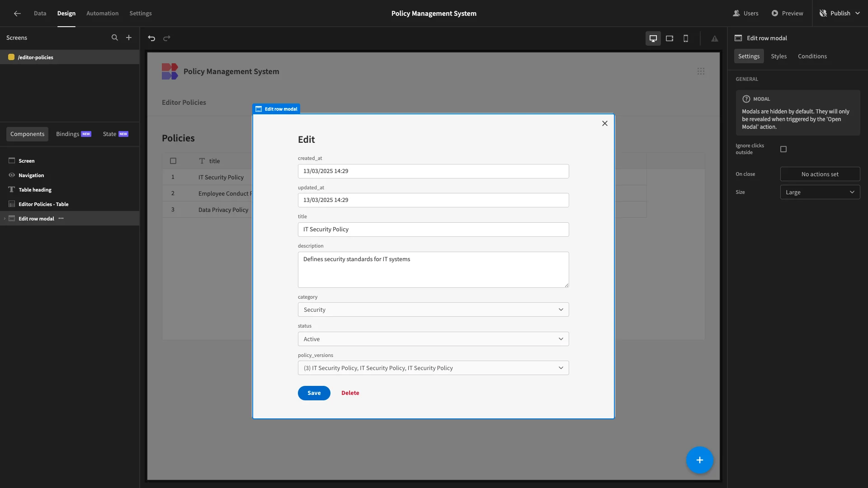Screen dimensions: 868x488
Task: Click the Data Privacy Policy table row
Action: (x=223, y=210)
